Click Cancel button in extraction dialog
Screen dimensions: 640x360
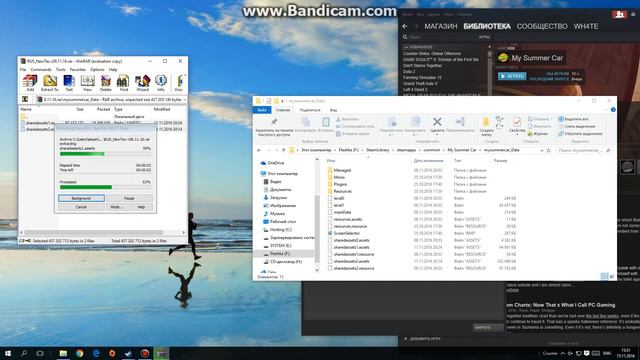pyautogui.click(x=81, y=207)
